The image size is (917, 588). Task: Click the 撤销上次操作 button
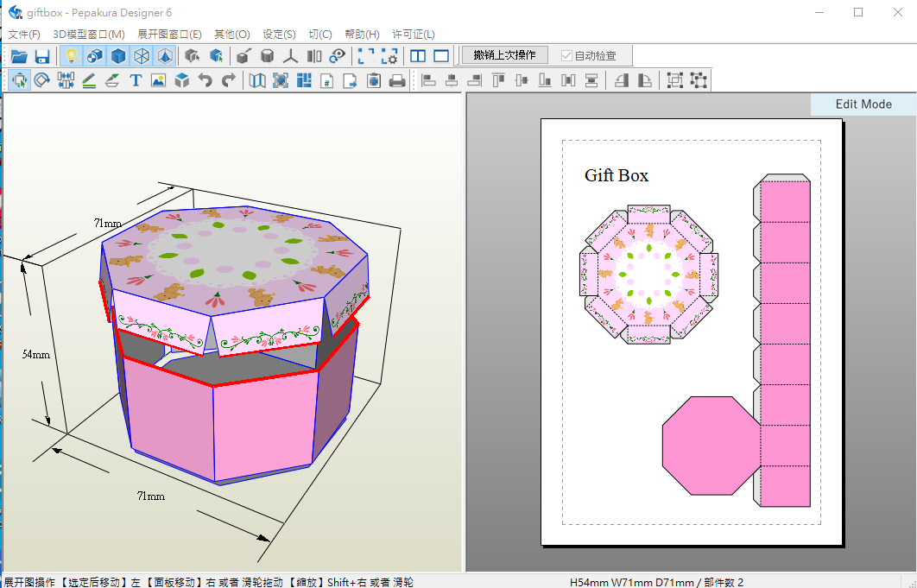pos(505,55)
